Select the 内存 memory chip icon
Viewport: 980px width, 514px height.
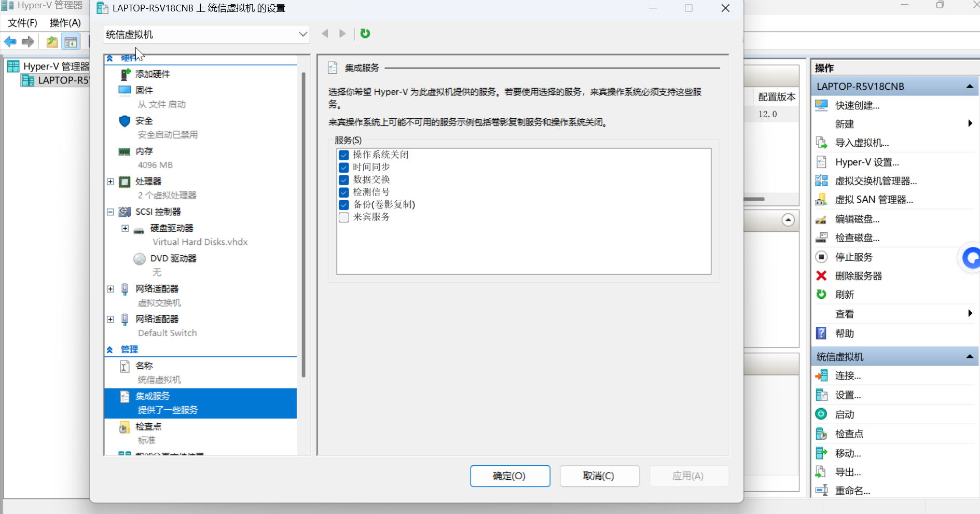(125, 151)
